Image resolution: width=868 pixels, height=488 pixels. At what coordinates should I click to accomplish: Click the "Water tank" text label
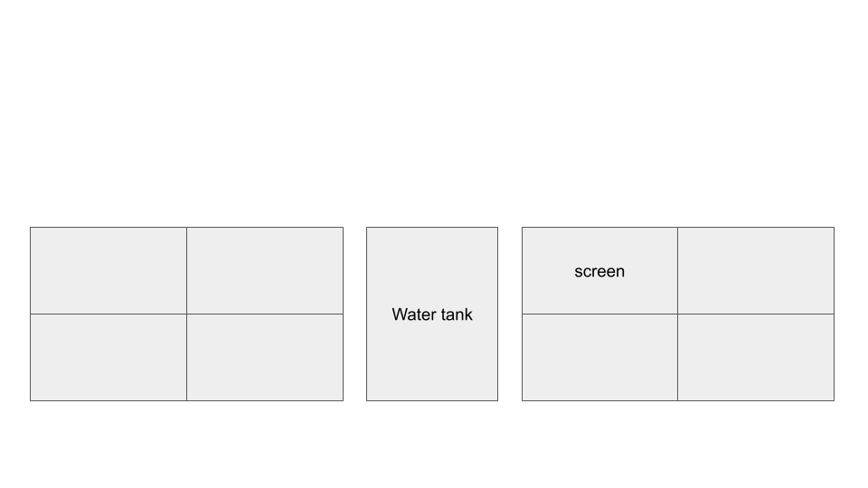point(432,314)
